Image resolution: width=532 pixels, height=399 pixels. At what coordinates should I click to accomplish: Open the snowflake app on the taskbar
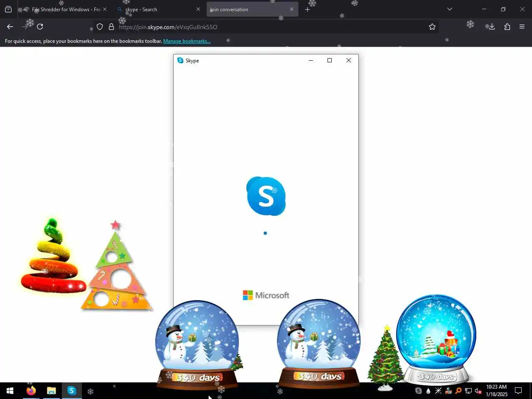90,391
